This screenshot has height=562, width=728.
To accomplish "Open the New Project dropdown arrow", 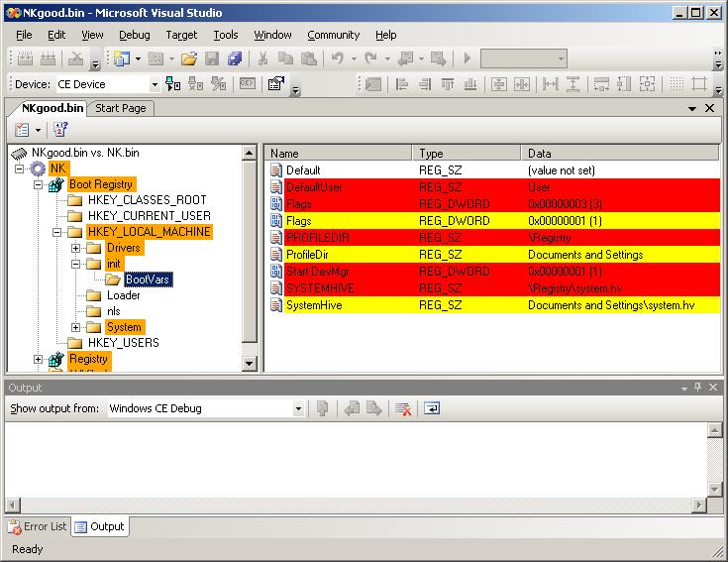I will point(138,58).
